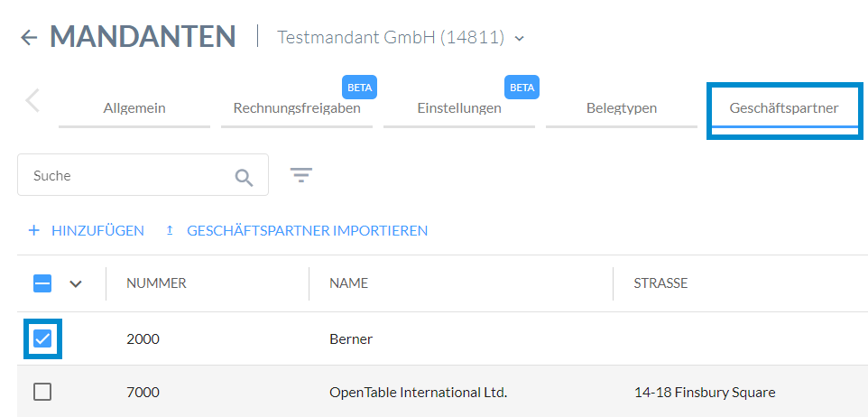Click GESCHÄFTSPARTNER IMPORTIEREN
This screenshot has width=868, height=417.
[x=297, y=230]
